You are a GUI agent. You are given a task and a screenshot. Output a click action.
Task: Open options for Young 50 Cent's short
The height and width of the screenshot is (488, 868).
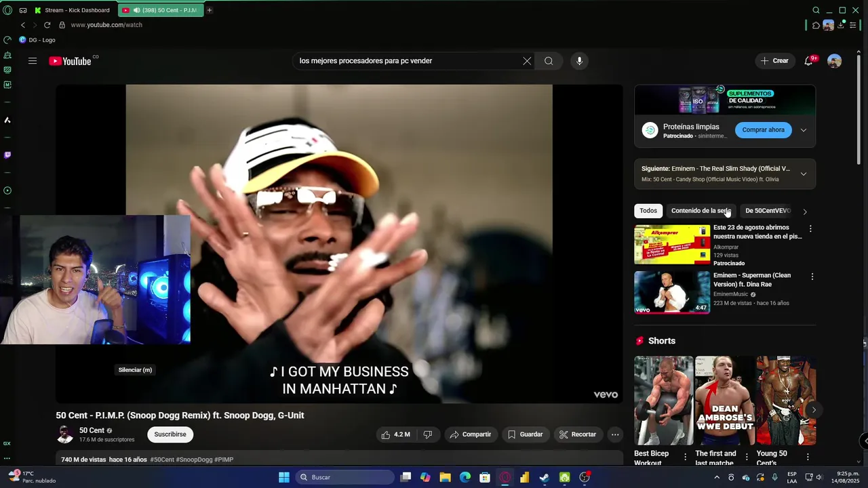[808, 457]
